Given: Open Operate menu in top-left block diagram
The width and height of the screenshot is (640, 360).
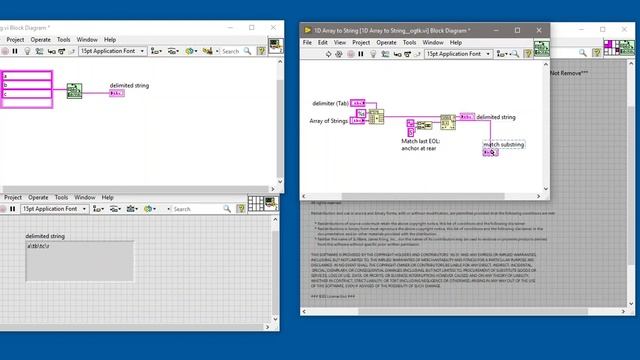Looking at the screenshot, I should point(40,40).
